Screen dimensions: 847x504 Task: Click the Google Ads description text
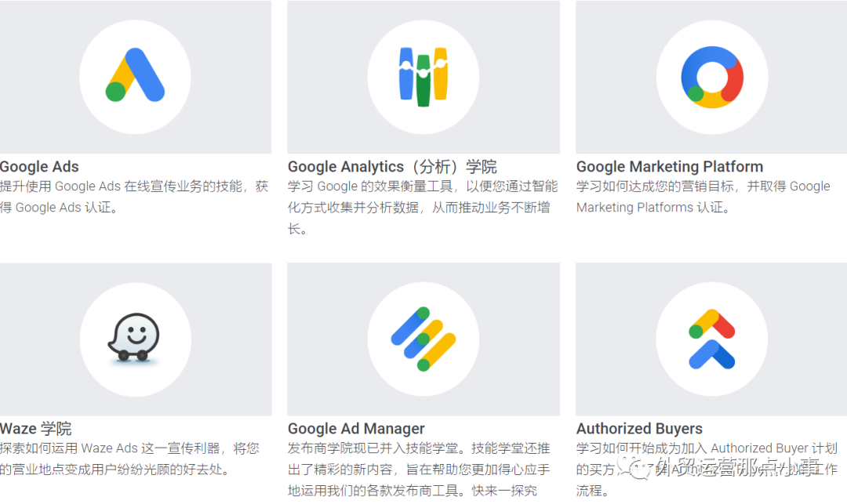pyautogui.click(x=134, y=197)
